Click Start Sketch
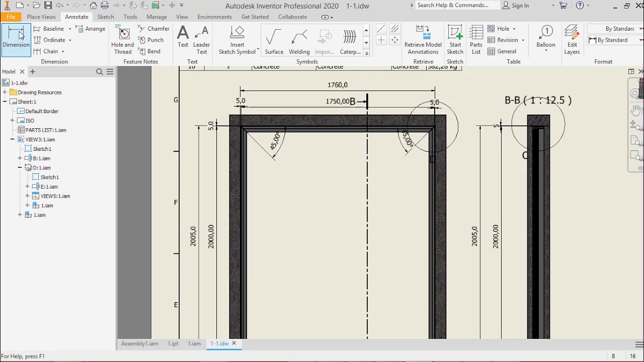 (455, 40)
